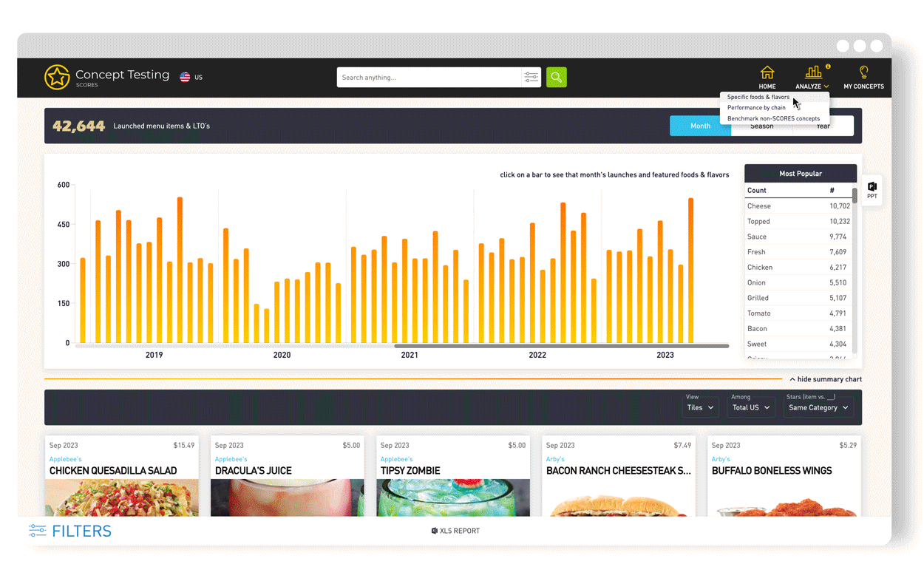Switch chart grouping to Month
The width and height of the screenshot is (924, 581).
[x=699, y=126]
